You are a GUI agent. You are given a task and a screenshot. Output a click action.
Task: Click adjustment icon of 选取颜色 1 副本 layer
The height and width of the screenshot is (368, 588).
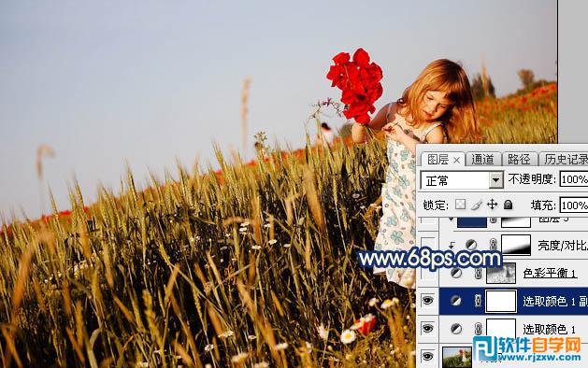tap(455, 301)
